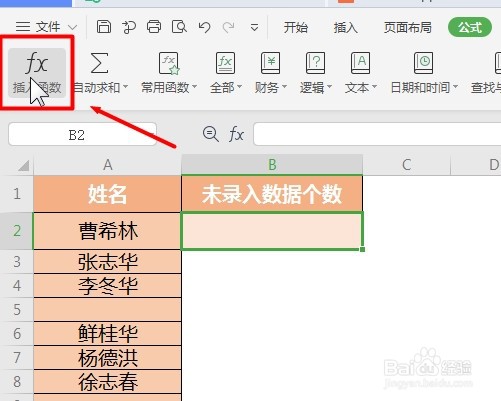Click the Print icon
Screen dimensions: 501x401
[154, 27]
